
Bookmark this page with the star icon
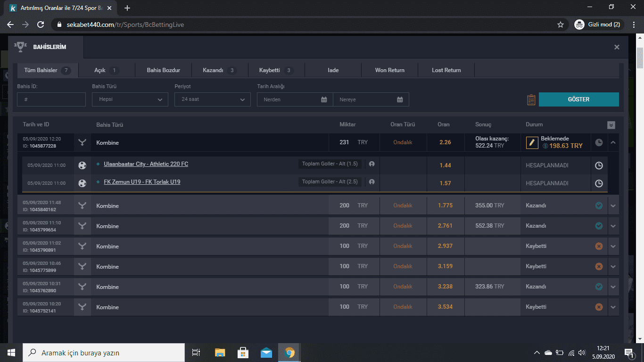click(x=561, y=25)
